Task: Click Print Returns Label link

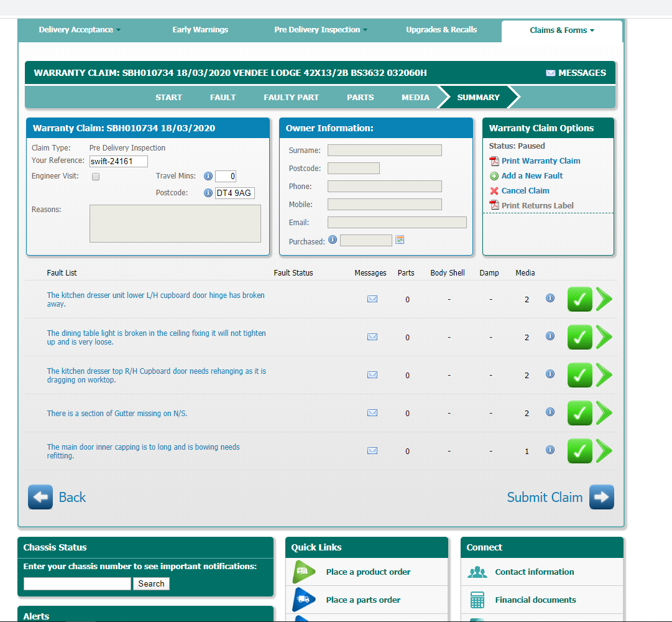Action: click(x=538, y=206)
